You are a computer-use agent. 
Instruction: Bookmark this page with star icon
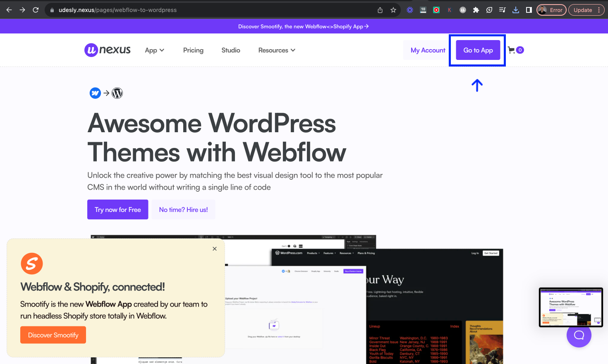[393, 10]
